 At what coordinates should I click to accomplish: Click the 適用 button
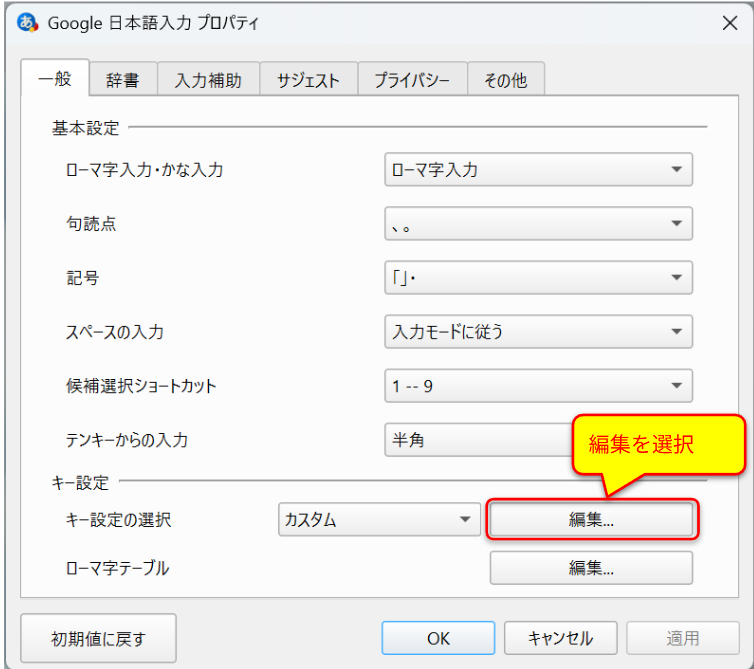pyautogui.click(x=682, y=638)
